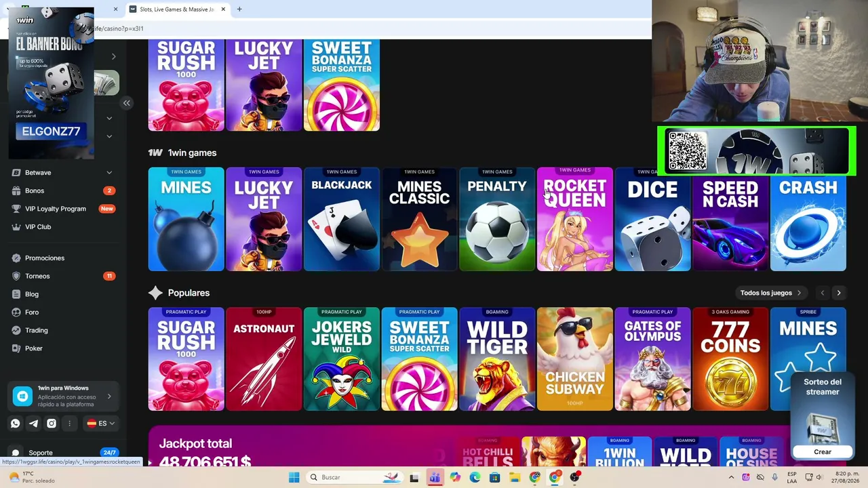Launch the Dice game thumbnail
Screen dimensions: 868x488
click(652, 219)
